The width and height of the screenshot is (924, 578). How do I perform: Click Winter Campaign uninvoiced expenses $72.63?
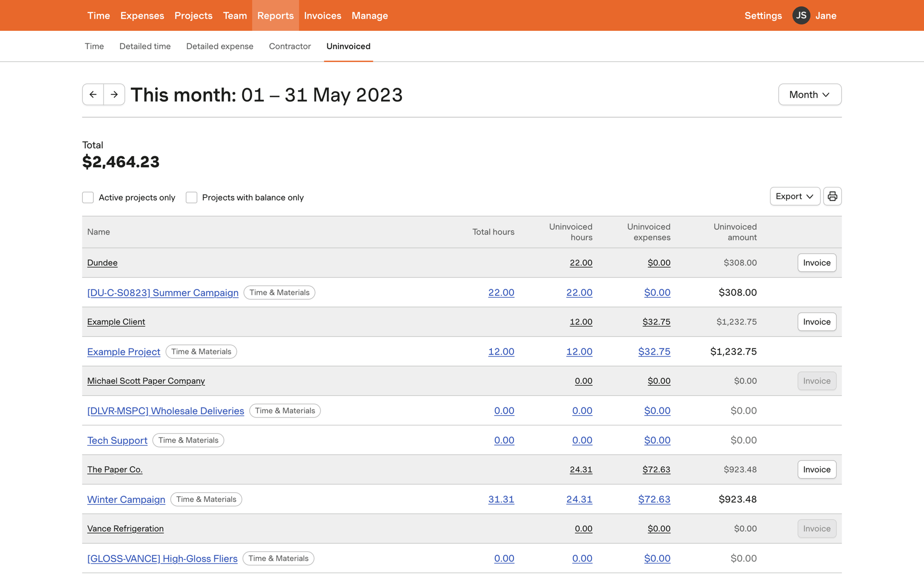click(654, 499)
